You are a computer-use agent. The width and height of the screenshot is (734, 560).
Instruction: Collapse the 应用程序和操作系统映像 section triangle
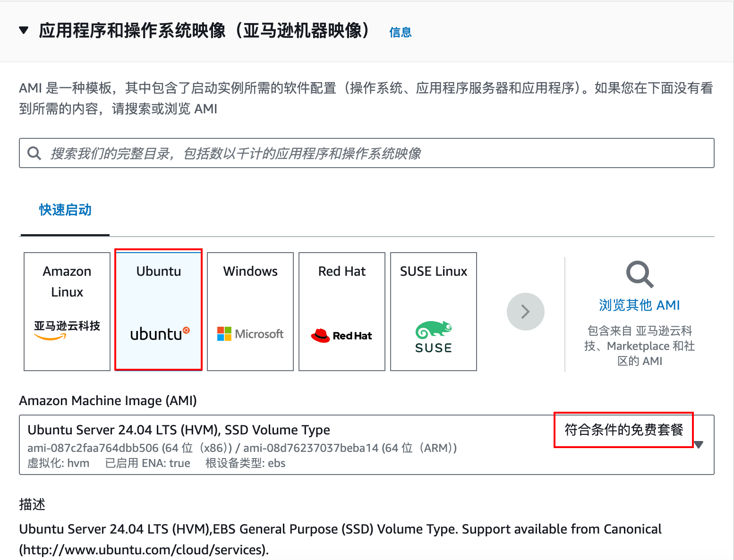(x=24, y=31)
